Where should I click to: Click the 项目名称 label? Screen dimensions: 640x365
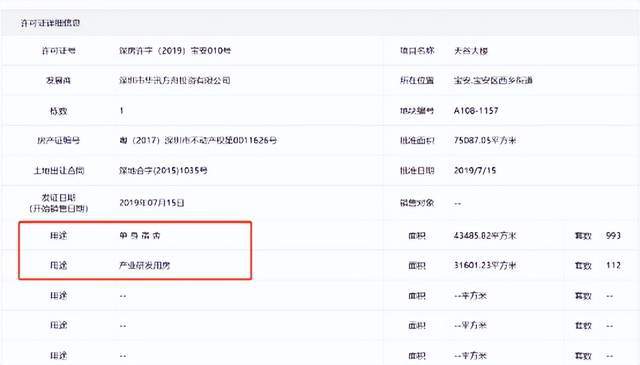pyautogui.click(x=417, y=51)
